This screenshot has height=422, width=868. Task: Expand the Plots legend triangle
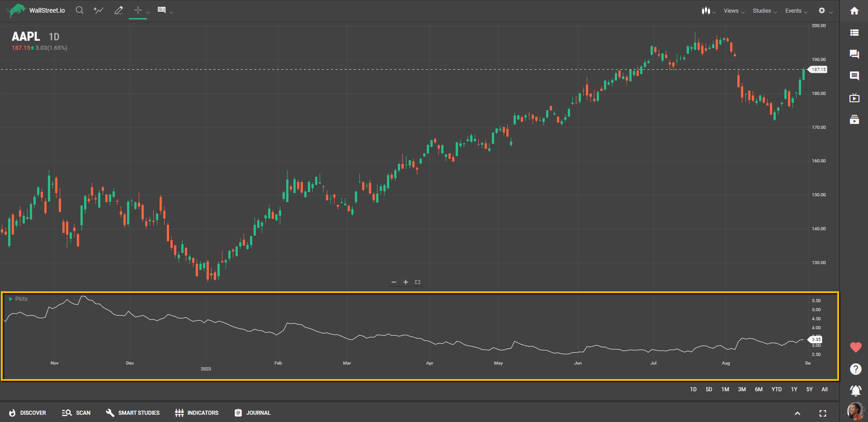[10, 299]
